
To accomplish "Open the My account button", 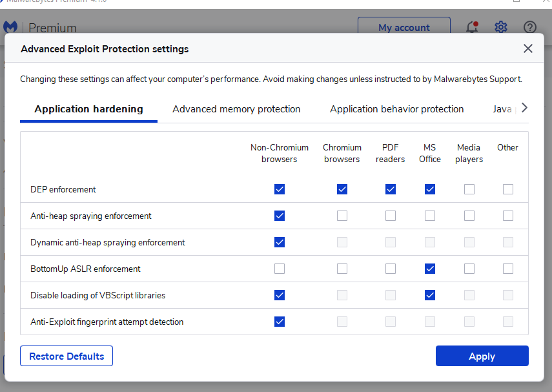I will [404, 28].
